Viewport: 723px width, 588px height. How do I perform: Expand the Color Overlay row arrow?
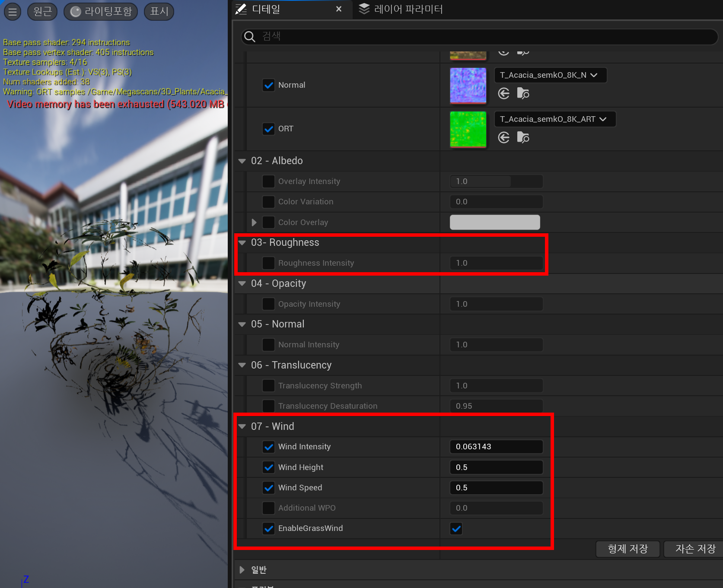[254, 222]
